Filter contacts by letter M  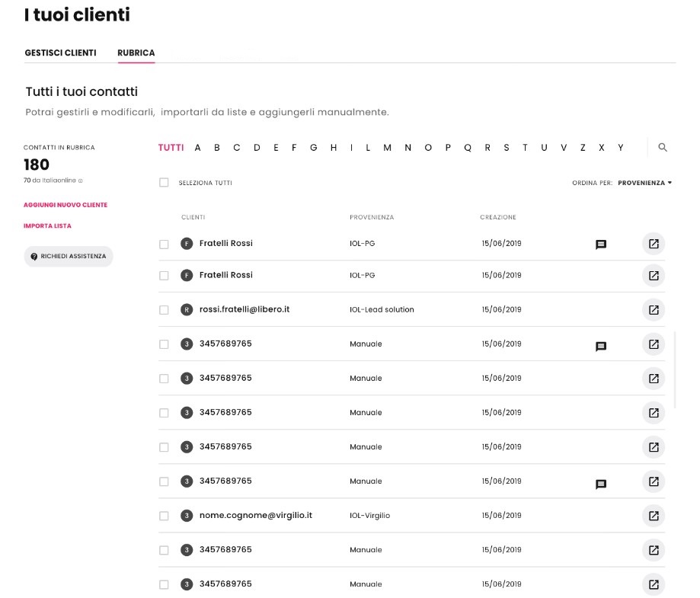pos(387,148)
